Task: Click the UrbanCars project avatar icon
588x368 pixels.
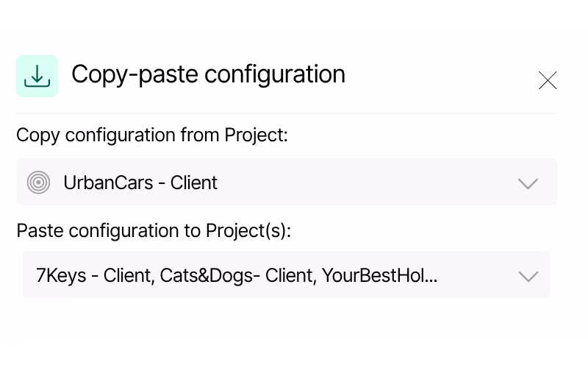Action: (38, 183)
